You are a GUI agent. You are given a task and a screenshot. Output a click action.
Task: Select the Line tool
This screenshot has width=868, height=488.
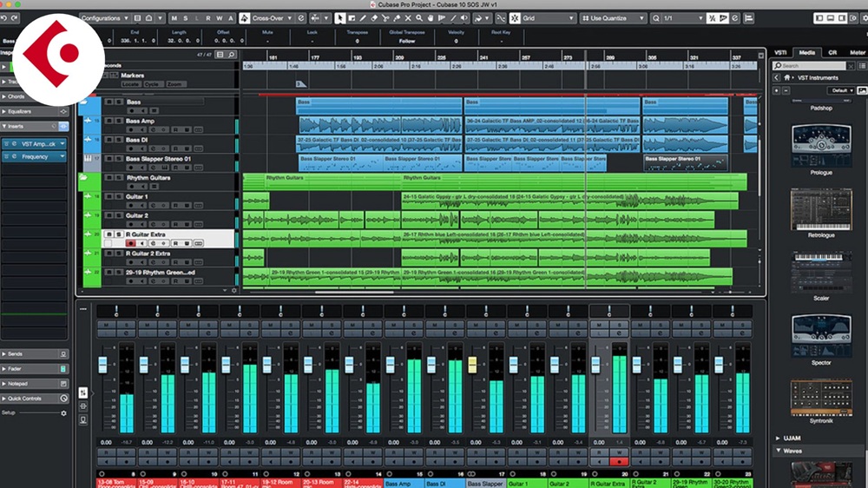(x=453, y=18)
